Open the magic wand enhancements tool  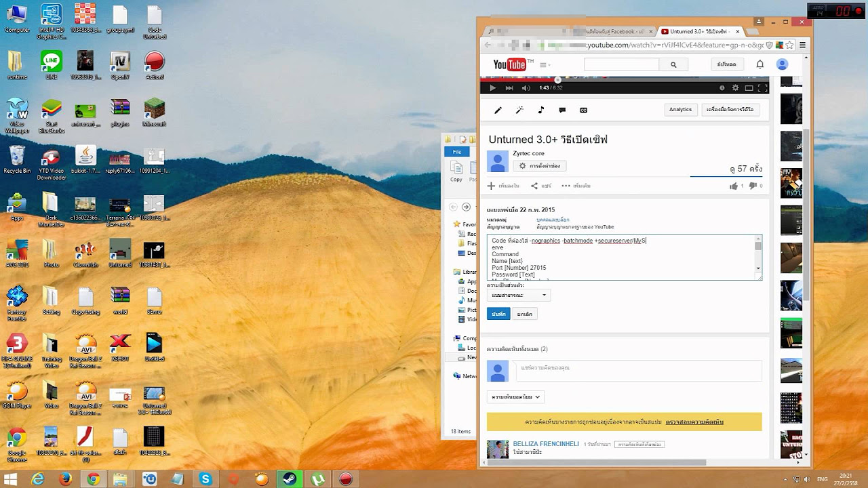[519, 110]
